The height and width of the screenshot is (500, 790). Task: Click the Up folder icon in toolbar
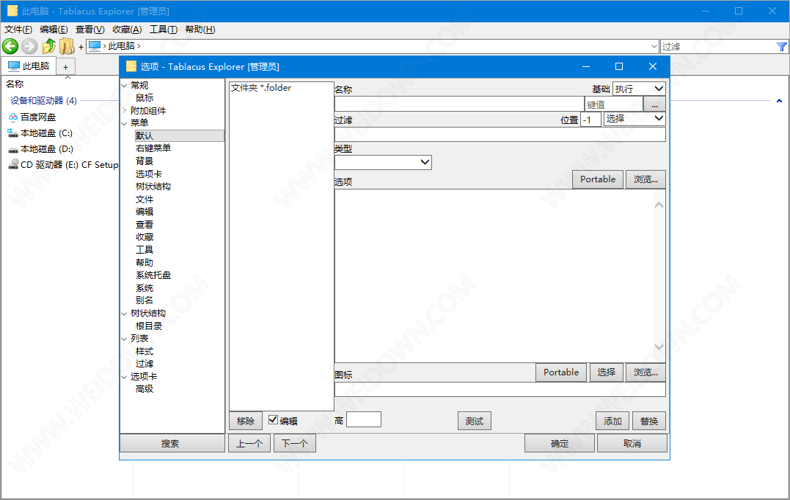coord(48,46)
